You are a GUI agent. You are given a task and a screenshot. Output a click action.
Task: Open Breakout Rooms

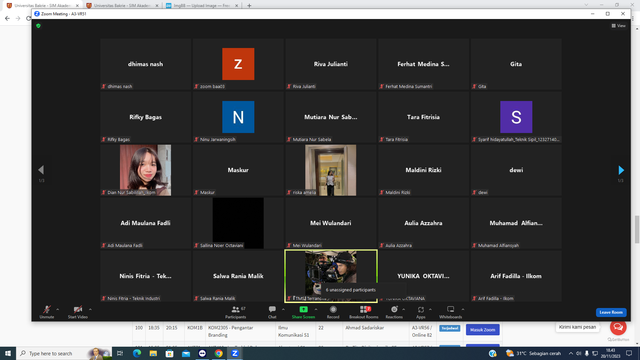tap(364, 312)
